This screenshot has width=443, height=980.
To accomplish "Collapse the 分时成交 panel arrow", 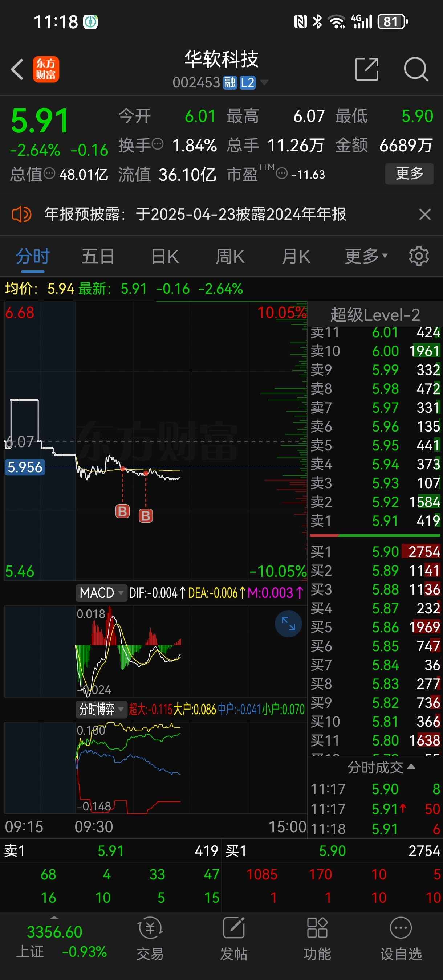I will pos(411,767).
